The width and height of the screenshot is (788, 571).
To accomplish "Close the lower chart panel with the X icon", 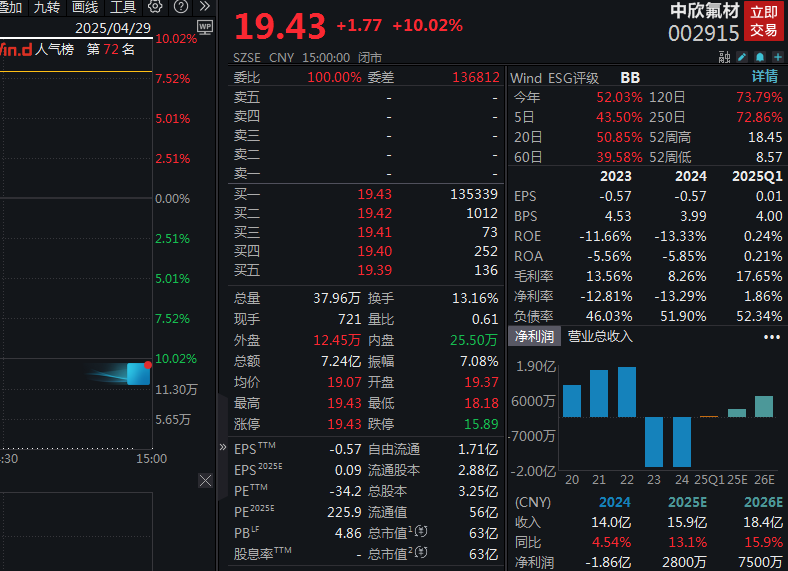I will tap(205, 481).
